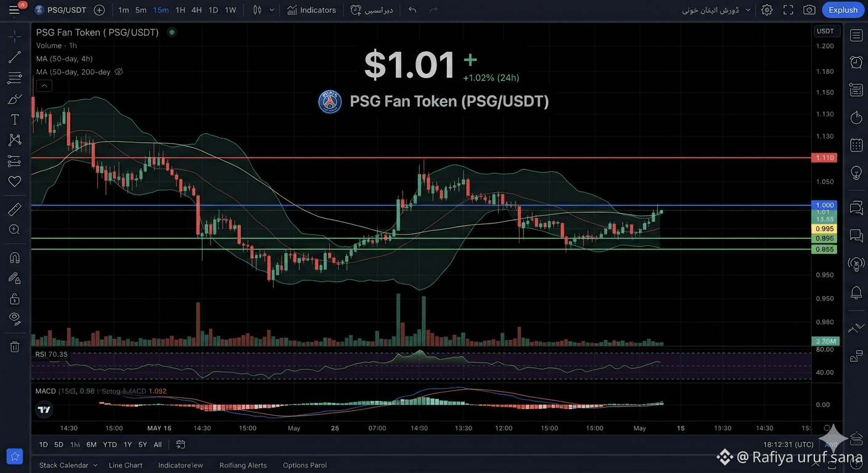Undo the last chart action
The height and width of the screenshot is (473, 868).
point(412,10)
